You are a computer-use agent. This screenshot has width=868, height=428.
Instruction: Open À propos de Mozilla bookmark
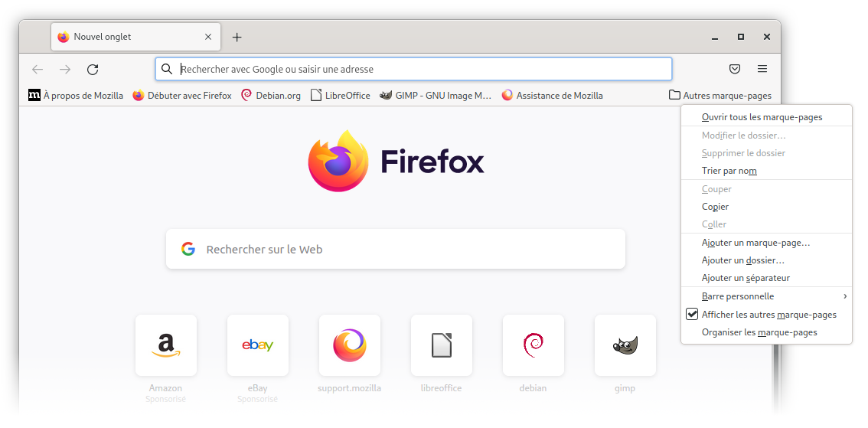pyautogui.click(x=76, y=95)
